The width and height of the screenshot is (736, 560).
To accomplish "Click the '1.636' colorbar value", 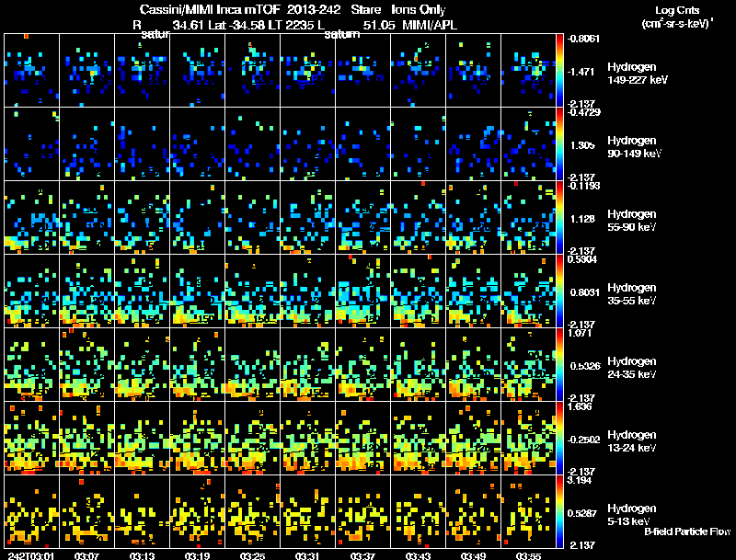I will tap(580, 406).
